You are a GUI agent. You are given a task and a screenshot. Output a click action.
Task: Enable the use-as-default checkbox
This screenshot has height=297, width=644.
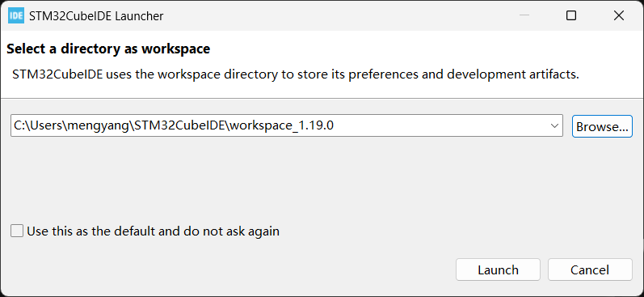pos(17,231)
